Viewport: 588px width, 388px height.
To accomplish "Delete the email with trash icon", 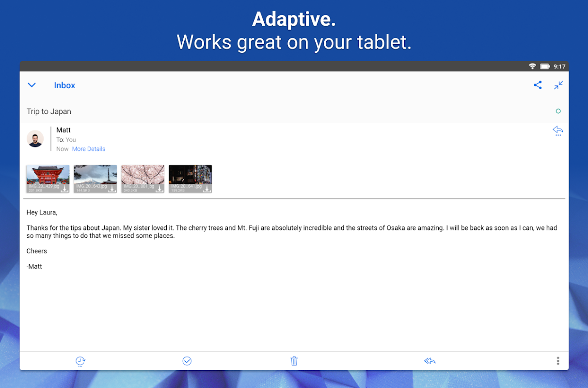I will (x=294, y=361).
